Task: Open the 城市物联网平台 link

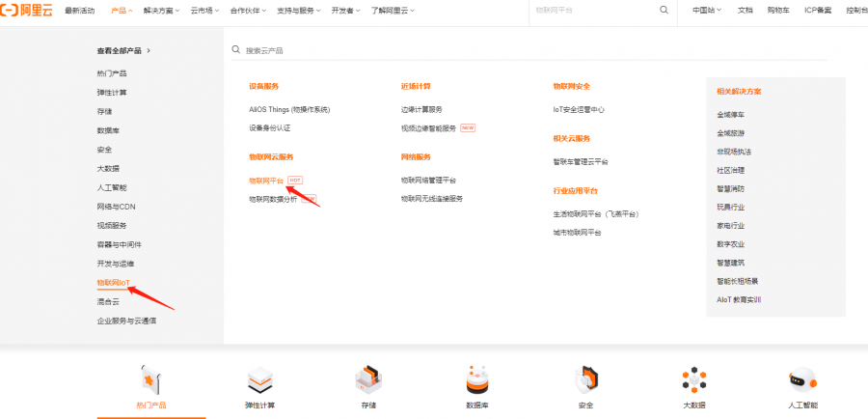Action: (x=577, y=233)
